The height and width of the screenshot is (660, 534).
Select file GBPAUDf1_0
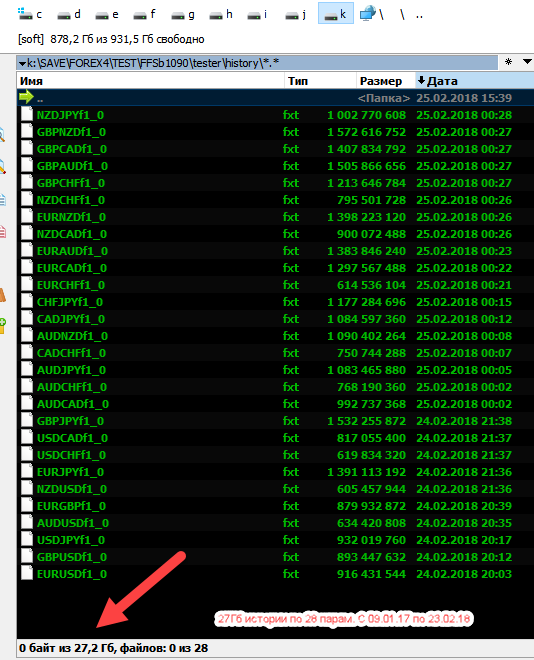tap(275, 166)
